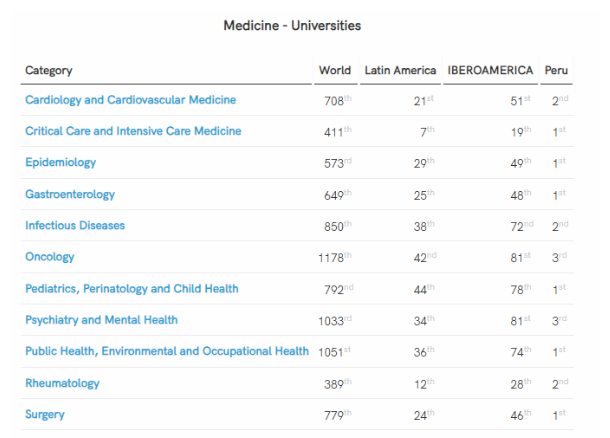The height and width of the screenshot is (438, 610).
Task: Click the Epidemiology category link
Action: pyautogui.click(x=60, y=163)
